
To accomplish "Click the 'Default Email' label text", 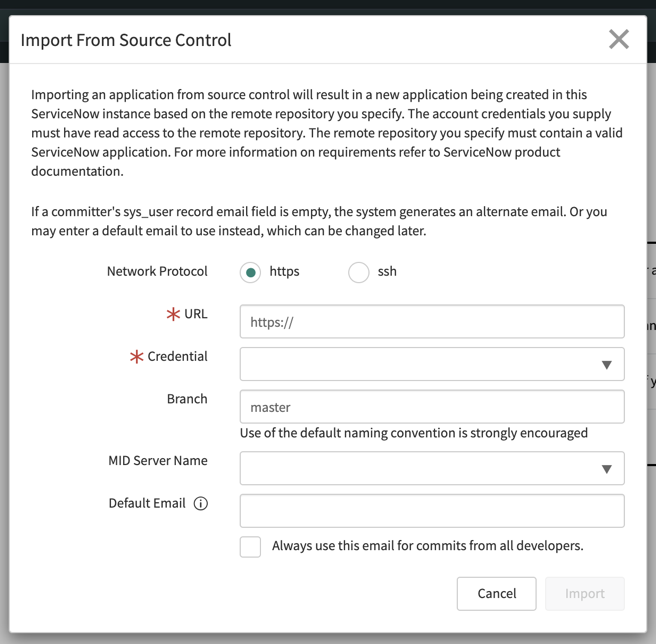I will point(147,503).
